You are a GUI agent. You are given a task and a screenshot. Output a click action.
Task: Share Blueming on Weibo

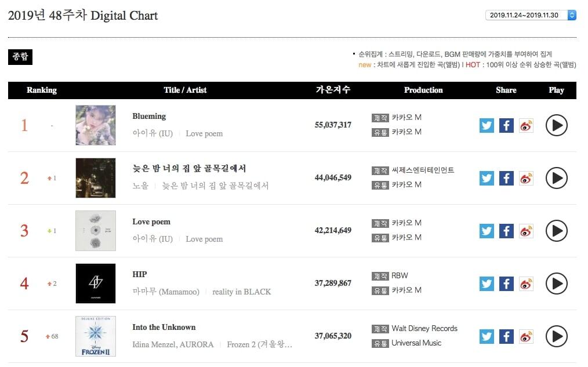point(526,125)
